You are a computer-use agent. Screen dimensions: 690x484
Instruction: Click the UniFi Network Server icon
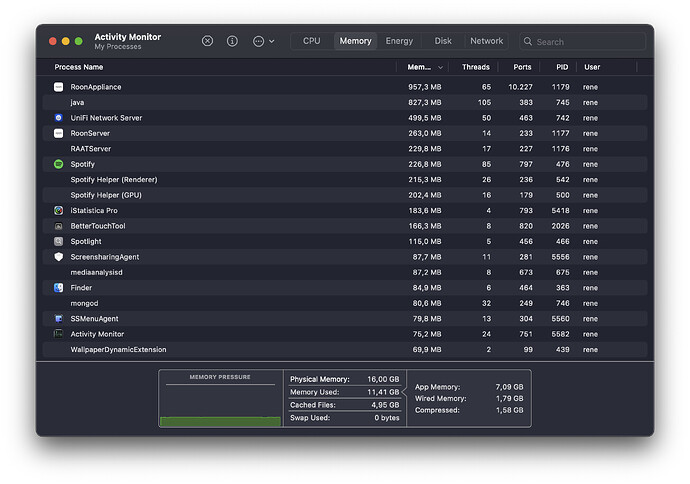59,118
